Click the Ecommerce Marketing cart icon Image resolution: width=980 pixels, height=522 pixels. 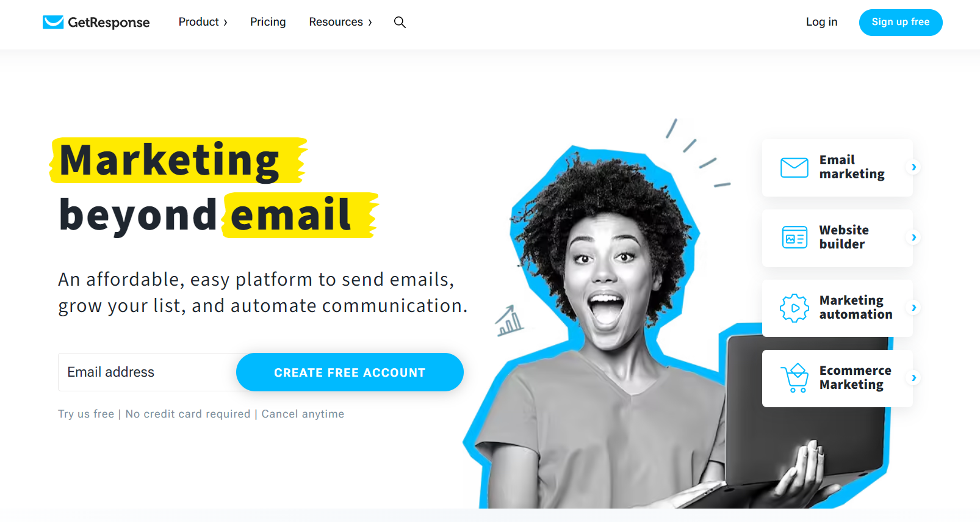tap(794, 378)
